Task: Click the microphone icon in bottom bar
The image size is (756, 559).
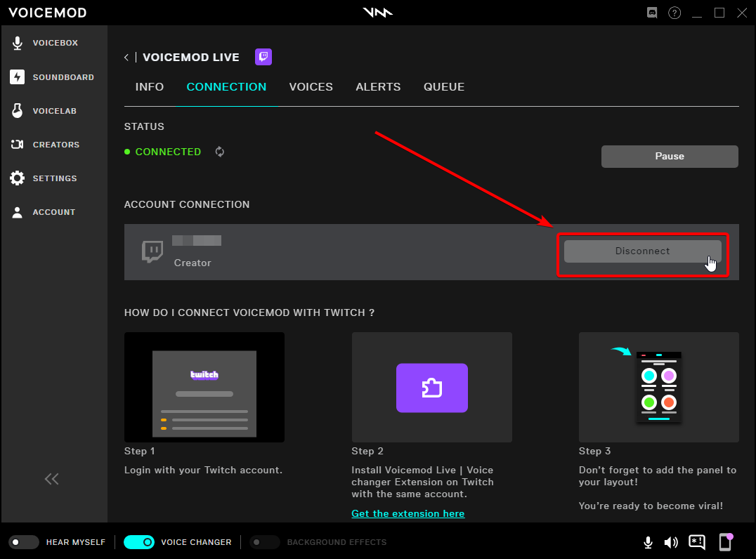Action: (x=648, y=543)
